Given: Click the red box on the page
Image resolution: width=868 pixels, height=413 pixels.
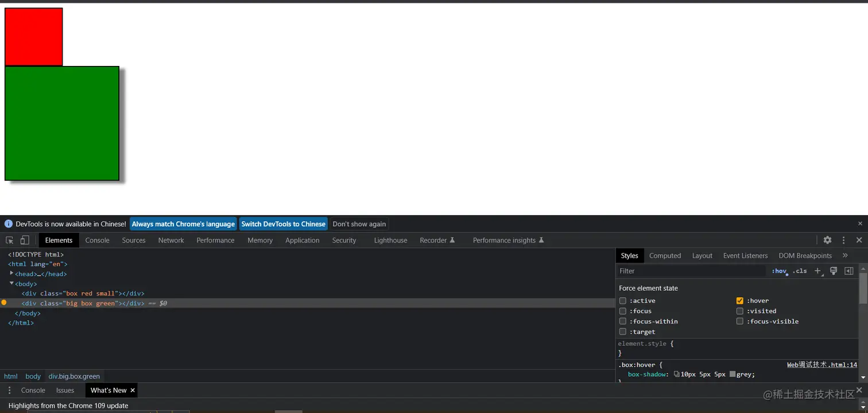Looking at the screenshot, I should click(33, 37).
